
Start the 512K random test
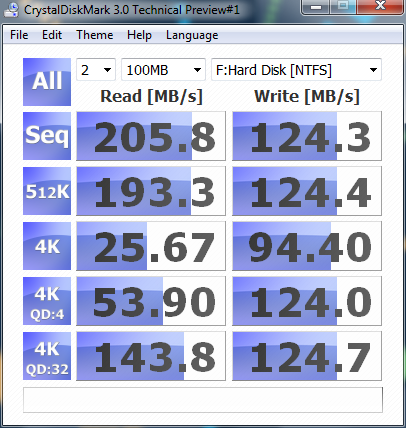click(47, 191)
